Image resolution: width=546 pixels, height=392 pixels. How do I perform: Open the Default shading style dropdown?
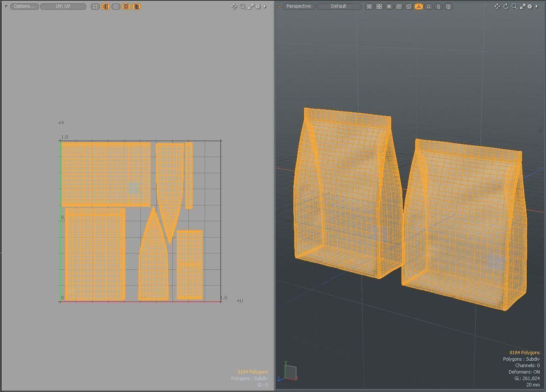click(338, 6)
